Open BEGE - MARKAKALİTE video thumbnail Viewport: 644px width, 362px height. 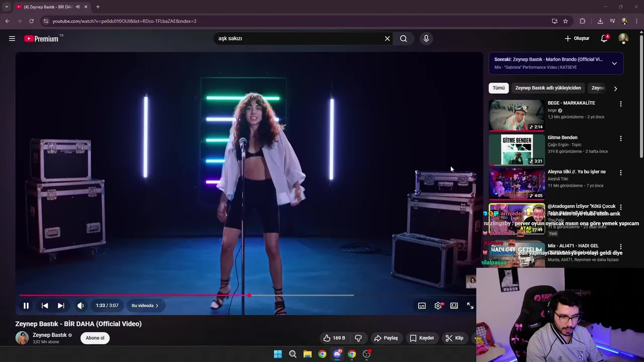[517, 115]
